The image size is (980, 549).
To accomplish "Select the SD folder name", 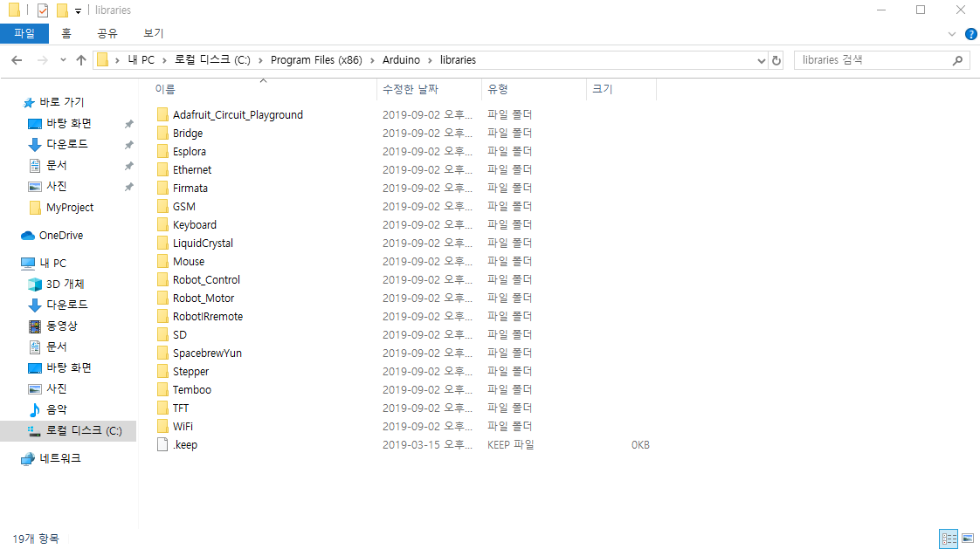I will point(179,335).
